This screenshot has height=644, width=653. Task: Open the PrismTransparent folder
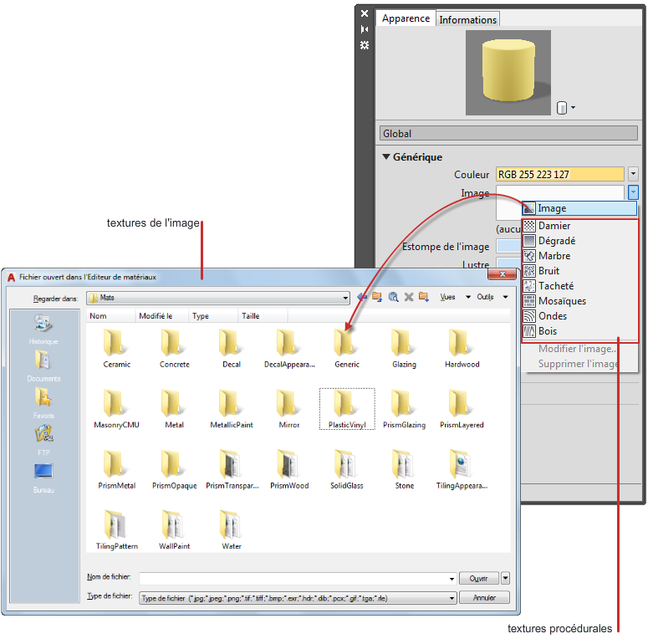click(x=232, y=469)
